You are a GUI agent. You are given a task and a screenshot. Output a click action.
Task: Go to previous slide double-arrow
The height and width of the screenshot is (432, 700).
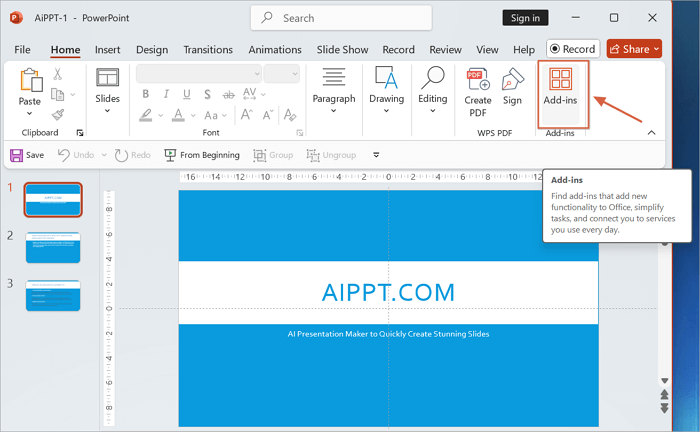664,395
